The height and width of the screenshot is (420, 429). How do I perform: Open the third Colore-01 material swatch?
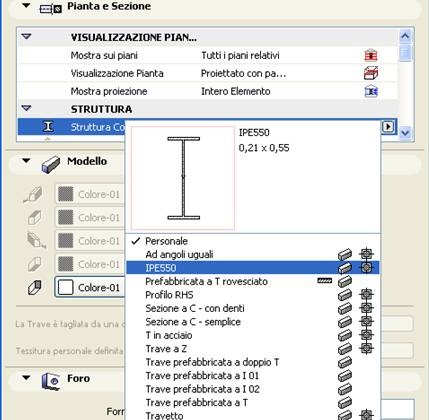tap(66, 241)
